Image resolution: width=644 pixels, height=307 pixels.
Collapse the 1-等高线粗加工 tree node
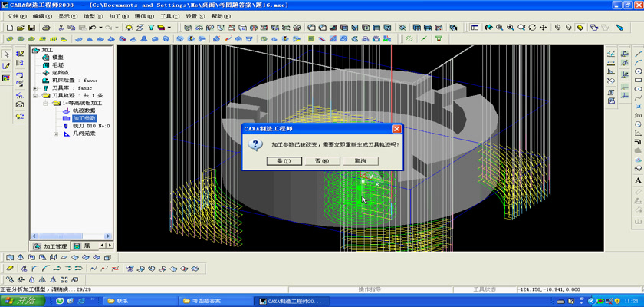(x=45, y=103)
